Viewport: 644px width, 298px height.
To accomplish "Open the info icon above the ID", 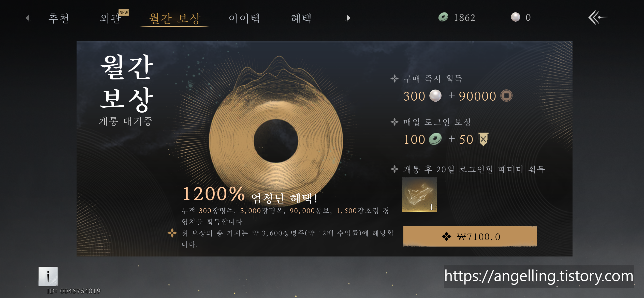I will [48, 276].
